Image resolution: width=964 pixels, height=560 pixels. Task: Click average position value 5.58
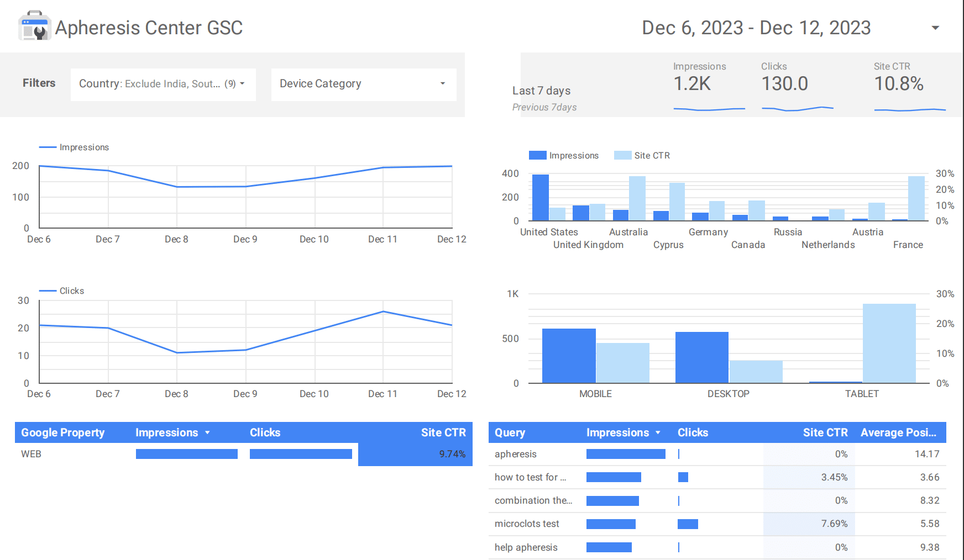[930, 524]
